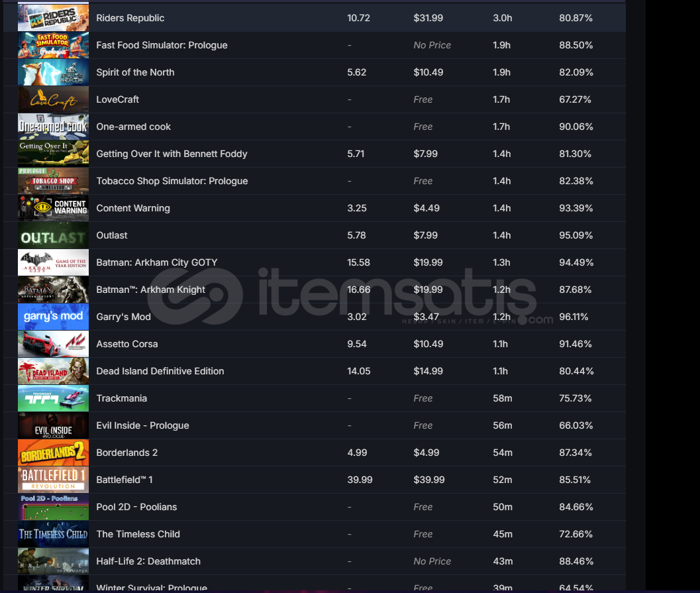Click the One-armed cook title
700x593 pixels.
pos(134,127)
